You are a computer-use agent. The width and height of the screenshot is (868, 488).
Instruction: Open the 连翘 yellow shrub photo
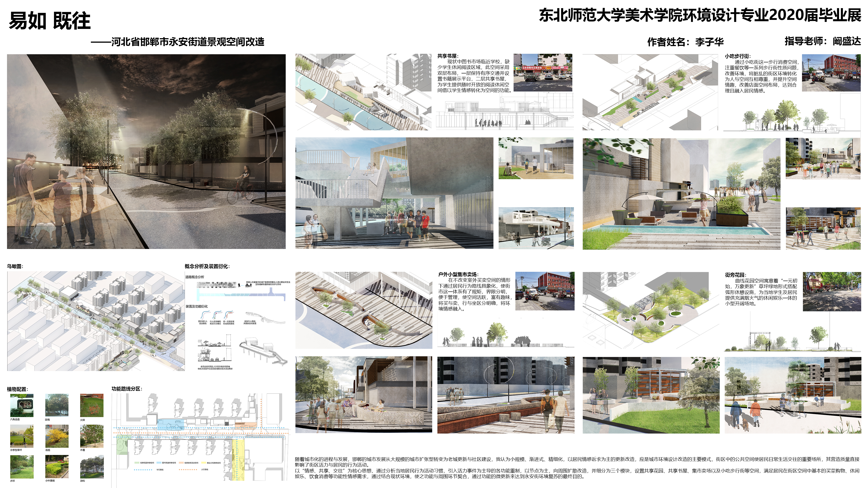tap(57, 436)
